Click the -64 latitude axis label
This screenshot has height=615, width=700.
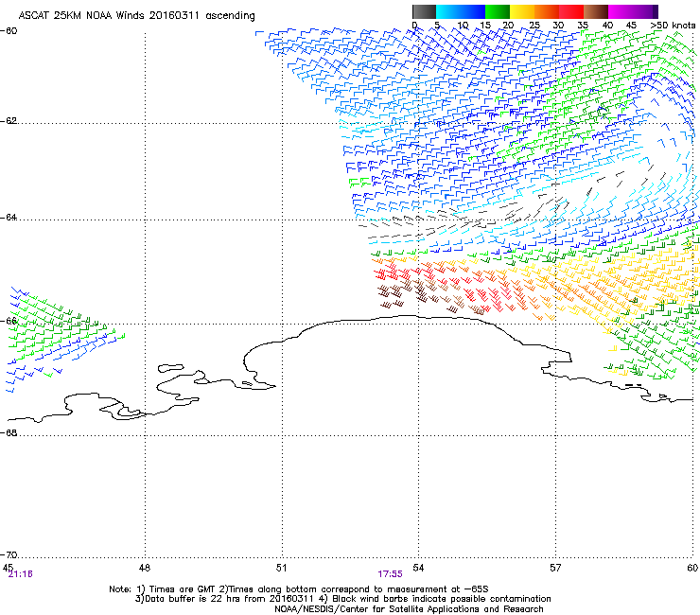pos(9,217)
